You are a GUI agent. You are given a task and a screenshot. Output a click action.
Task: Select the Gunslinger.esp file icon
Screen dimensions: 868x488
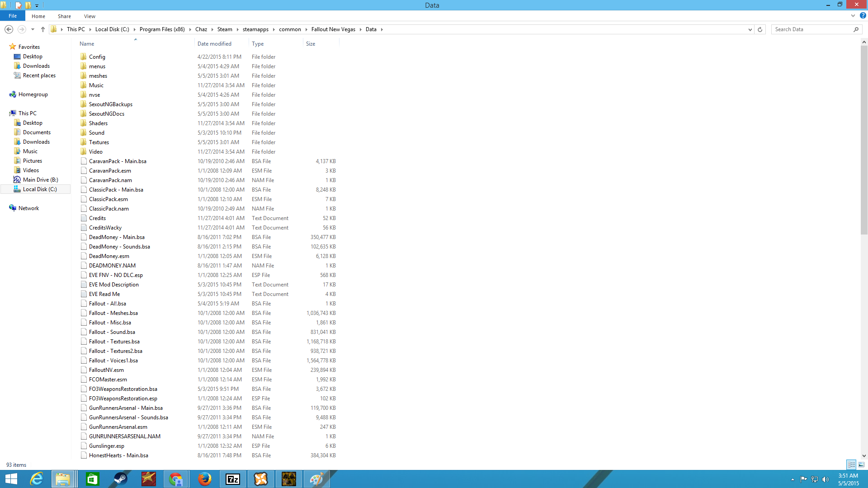84,446
